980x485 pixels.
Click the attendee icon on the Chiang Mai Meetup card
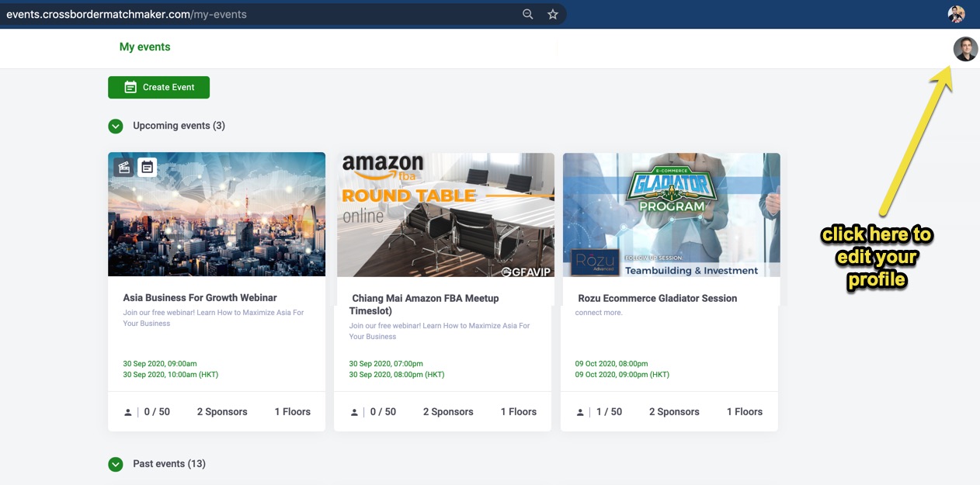(354, 412)
